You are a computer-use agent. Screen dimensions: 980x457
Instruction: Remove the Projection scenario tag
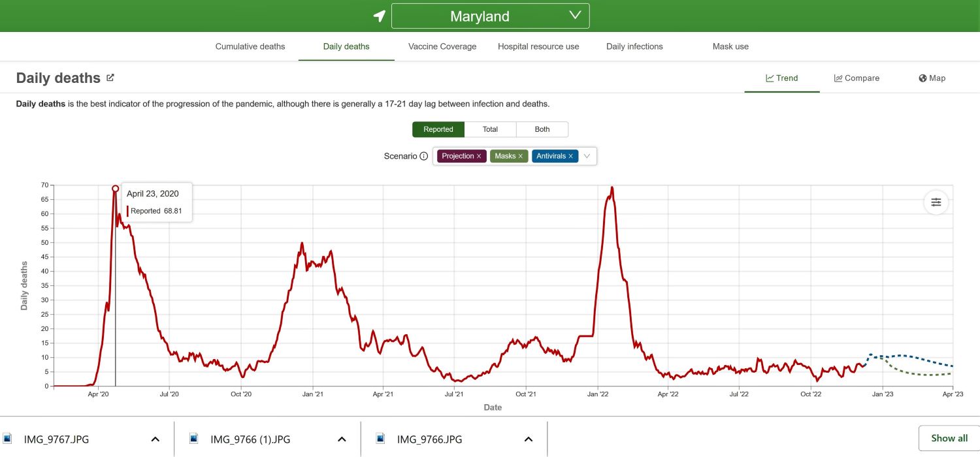tap(479, 156)
